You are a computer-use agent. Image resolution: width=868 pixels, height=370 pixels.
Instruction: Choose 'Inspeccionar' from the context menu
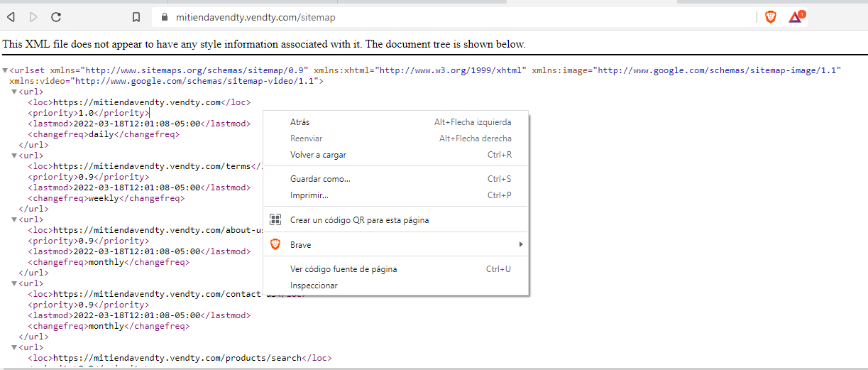pyautogui.click(x=396, y=285)
